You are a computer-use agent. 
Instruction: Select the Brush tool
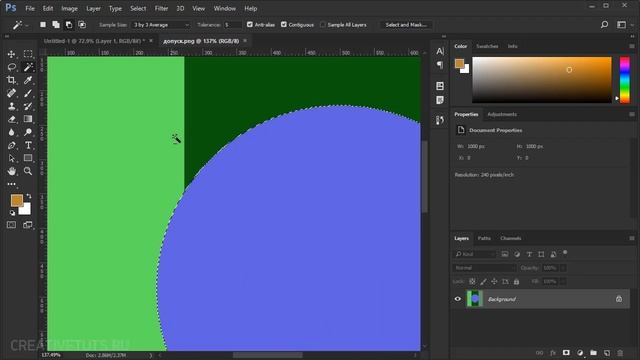pos(28,93)
